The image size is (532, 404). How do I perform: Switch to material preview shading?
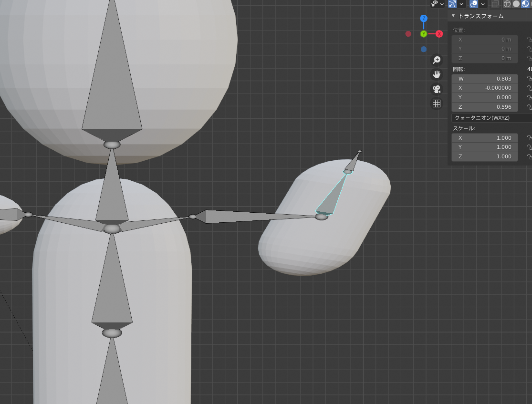point(525,4)
